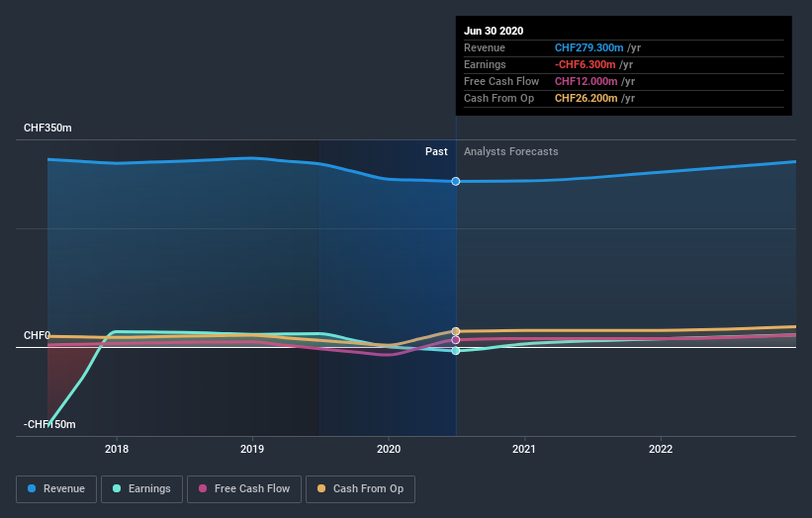
Task: Toggle the Free Cash Flow legend button
Action: pos(244,489)
